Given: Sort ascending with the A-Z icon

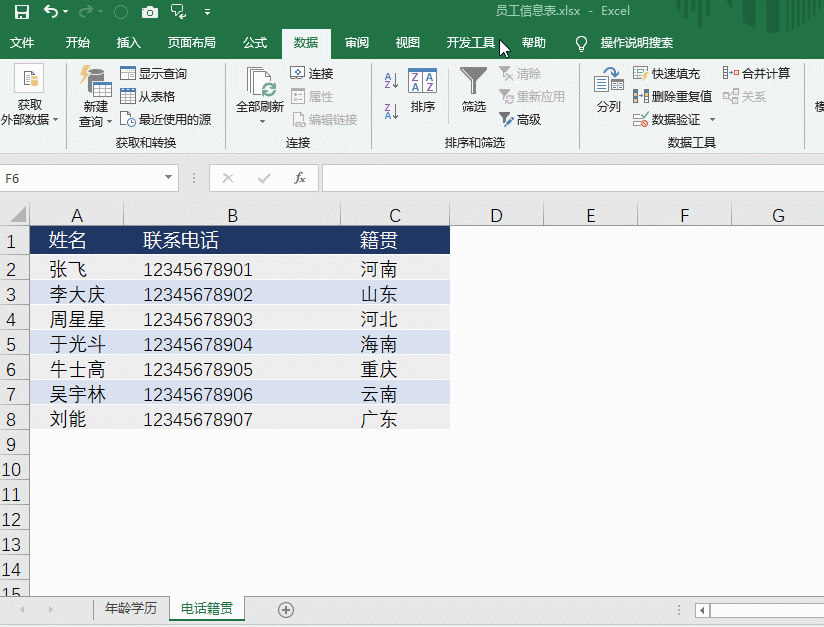Looking at the screenshot, I should 389,78.
